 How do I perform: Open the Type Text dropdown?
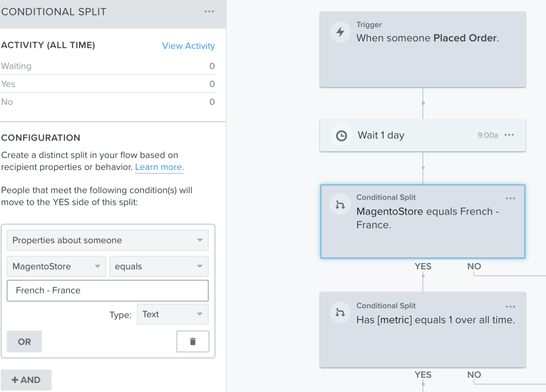(173, 314)
